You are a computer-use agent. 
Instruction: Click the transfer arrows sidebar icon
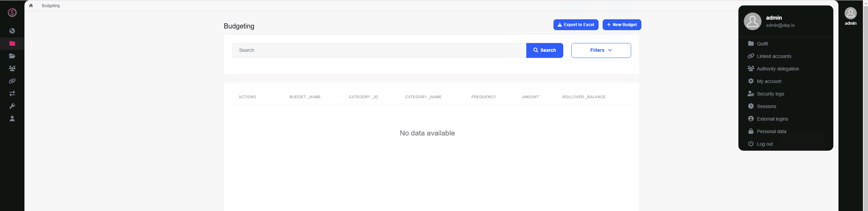12,93
